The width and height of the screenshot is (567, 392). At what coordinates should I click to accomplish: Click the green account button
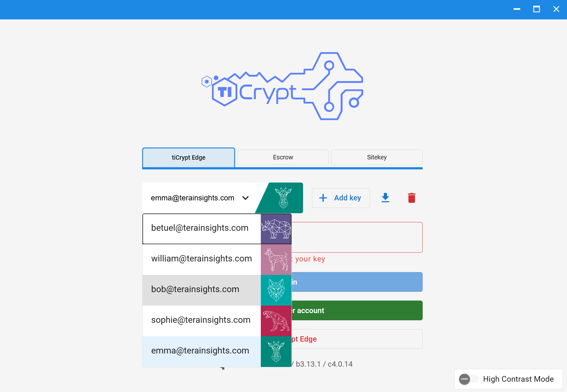[x=357, y=311]
